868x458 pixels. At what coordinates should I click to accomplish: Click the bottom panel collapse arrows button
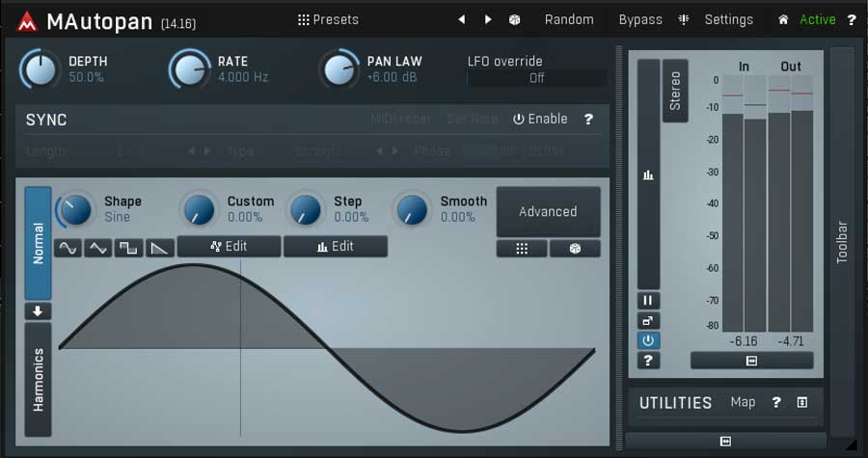pyautogui.click(x=725, y=441)
